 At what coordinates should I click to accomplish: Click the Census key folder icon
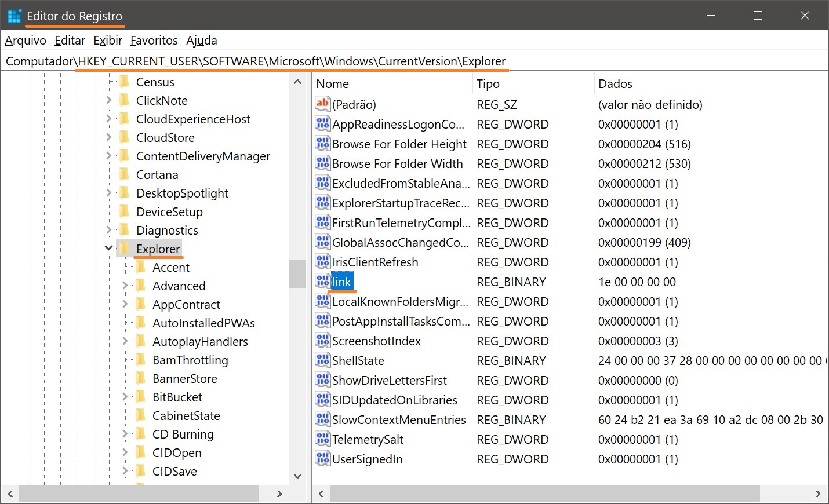pos(124,82)
